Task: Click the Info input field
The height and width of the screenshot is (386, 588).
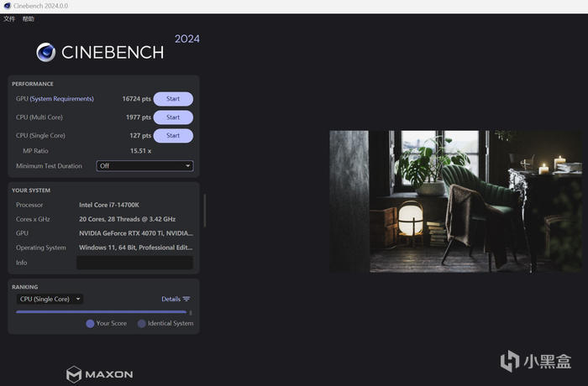Action: coord(135,263)
